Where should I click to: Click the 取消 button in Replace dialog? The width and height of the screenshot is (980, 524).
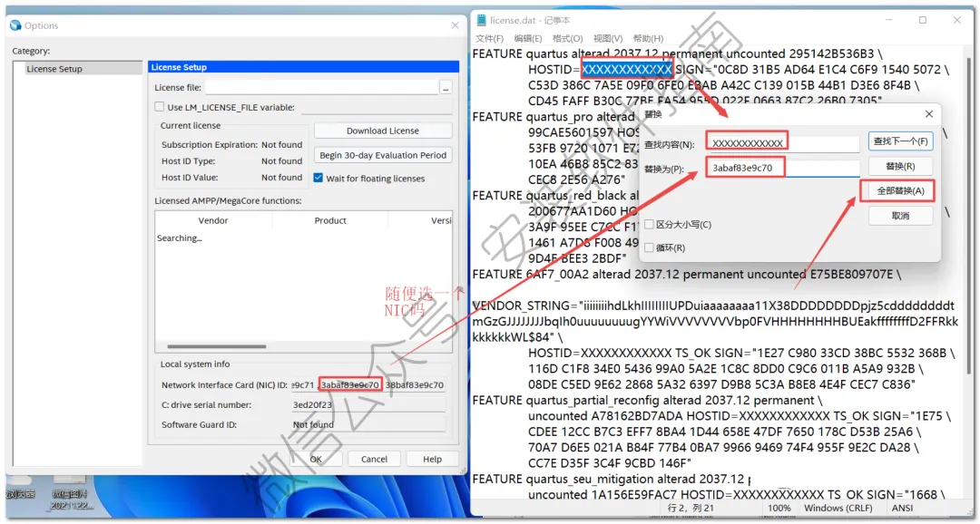tap(901, 216)
